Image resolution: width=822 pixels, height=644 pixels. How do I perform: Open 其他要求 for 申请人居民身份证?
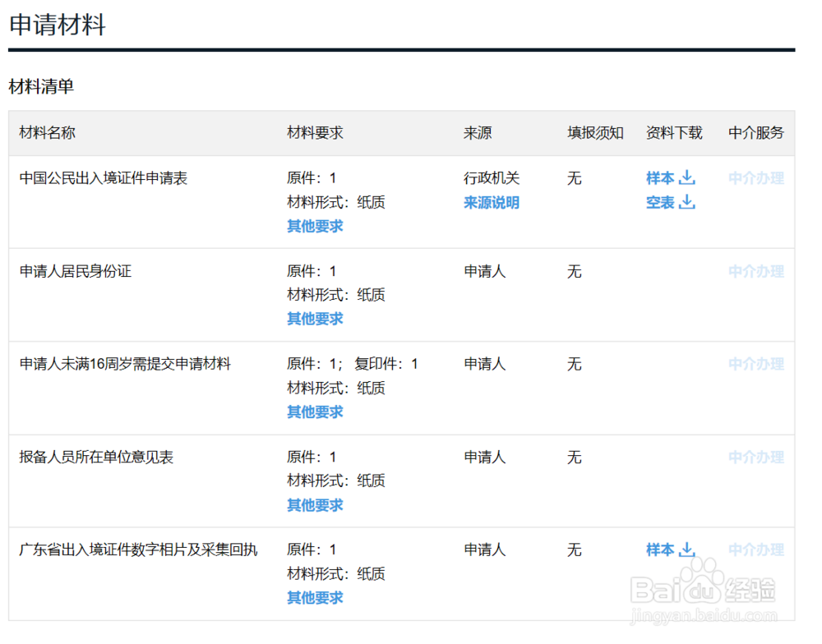(313, 319)
